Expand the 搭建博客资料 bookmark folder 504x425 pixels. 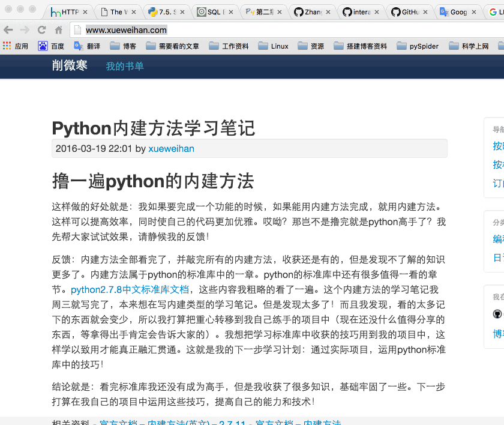click(361, 46)
